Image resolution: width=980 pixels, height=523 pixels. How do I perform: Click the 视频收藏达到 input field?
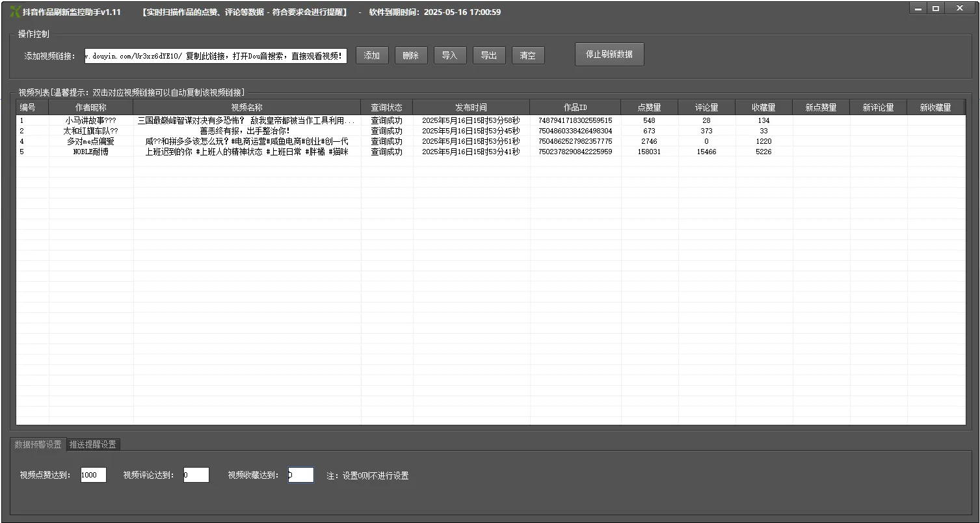point(301,475)
